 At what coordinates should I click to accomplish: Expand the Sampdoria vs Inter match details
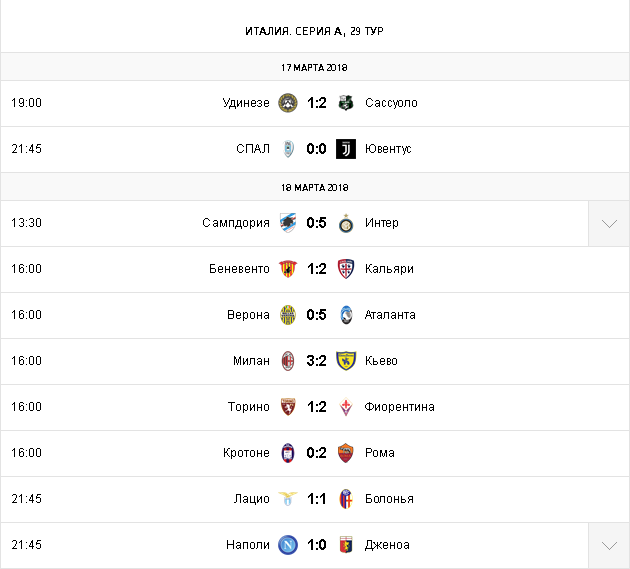(609, 223)
